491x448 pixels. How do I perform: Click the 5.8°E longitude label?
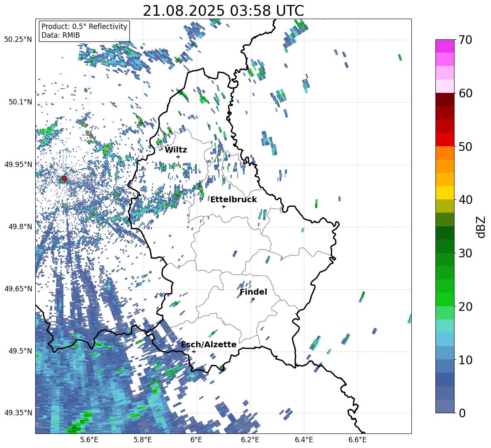click(x=143, y=440)
